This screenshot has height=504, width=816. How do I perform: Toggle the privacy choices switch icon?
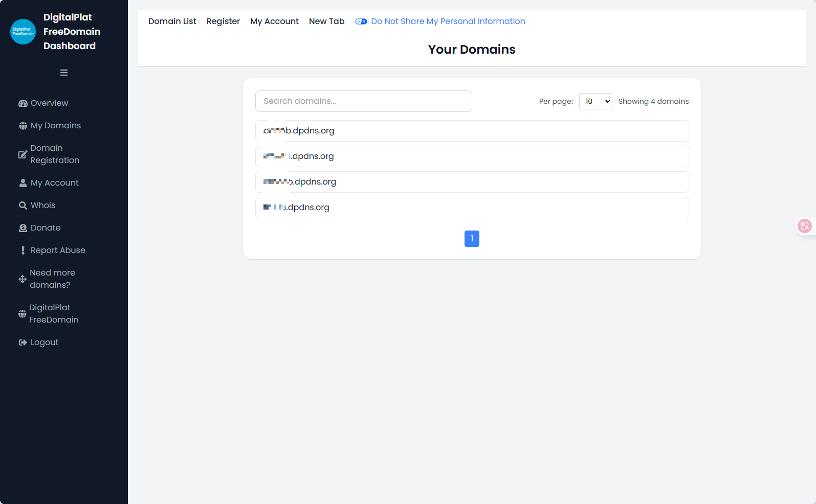361,21
